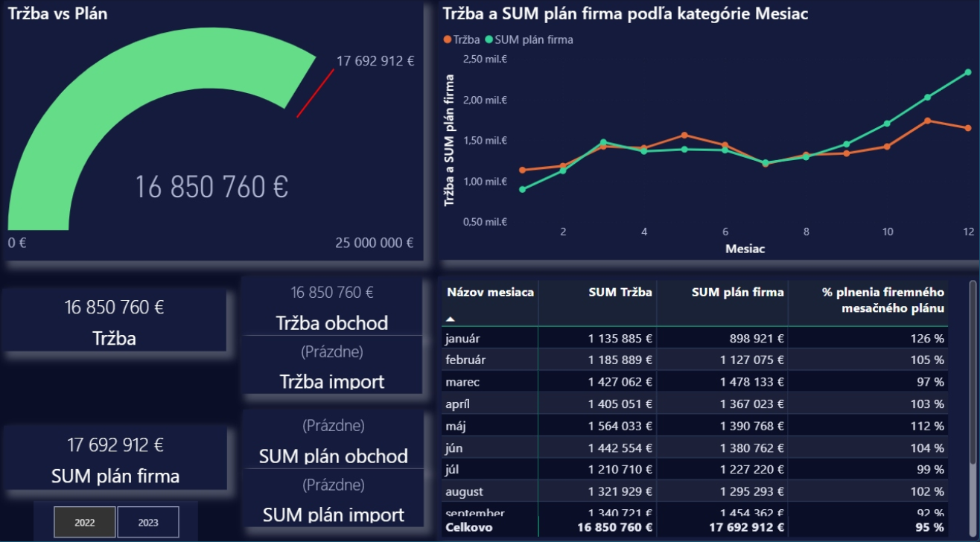This screenshot has height=542, width=980.
Task: Click the Tržba total card
Action: pyautogui.click(x=114, y=322)
